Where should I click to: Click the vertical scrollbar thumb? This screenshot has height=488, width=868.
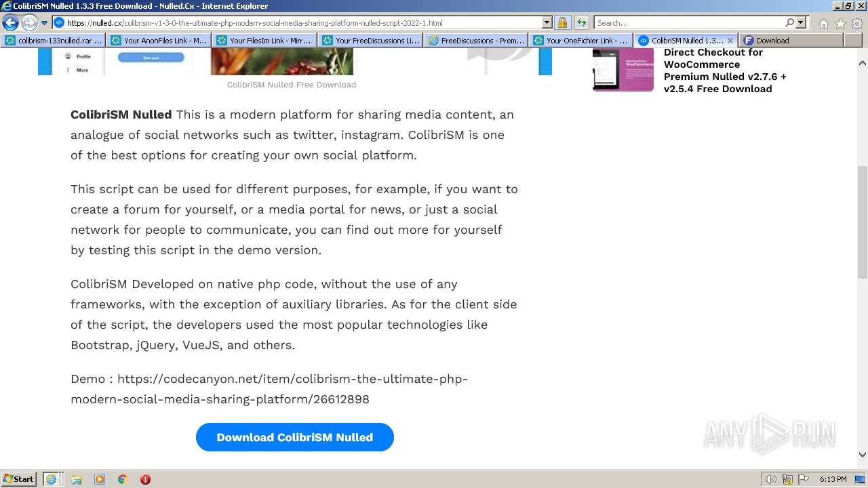(x=863, y=222)
